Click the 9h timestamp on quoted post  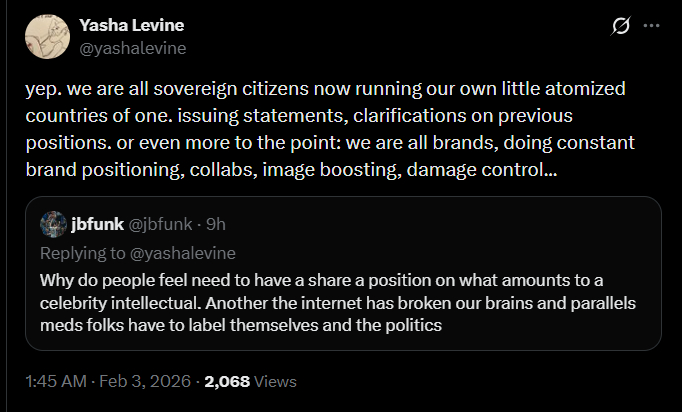[213, 223]
